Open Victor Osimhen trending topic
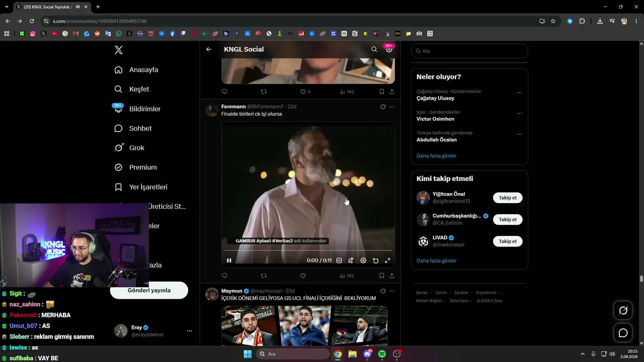Viewport: 644px width, 362px height. point(435,119)
